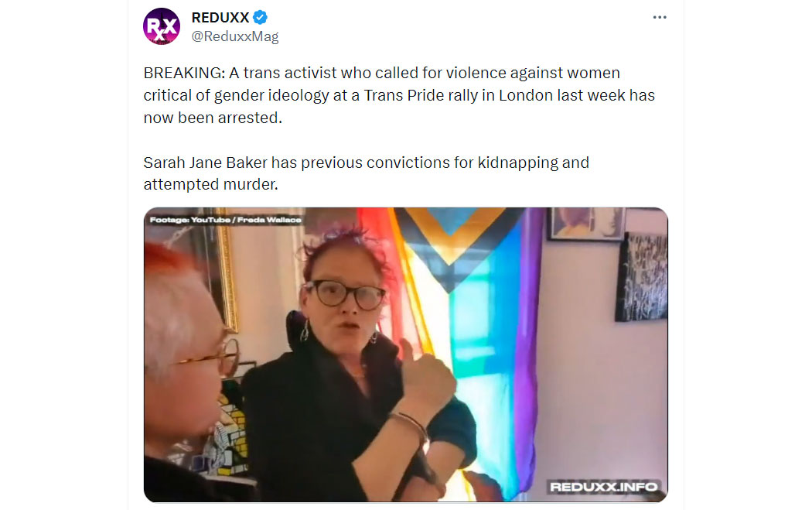Click the word BREAKING in the tweet
This screenshot has height=510, width=812.
click(183, 73)
